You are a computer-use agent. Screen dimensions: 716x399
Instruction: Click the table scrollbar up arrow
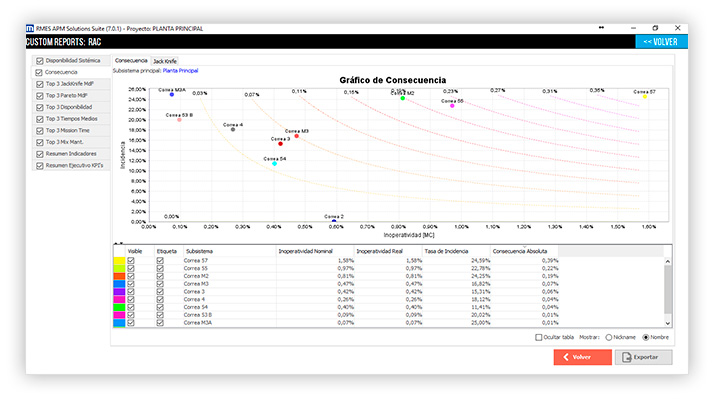(x=668, y=262)
